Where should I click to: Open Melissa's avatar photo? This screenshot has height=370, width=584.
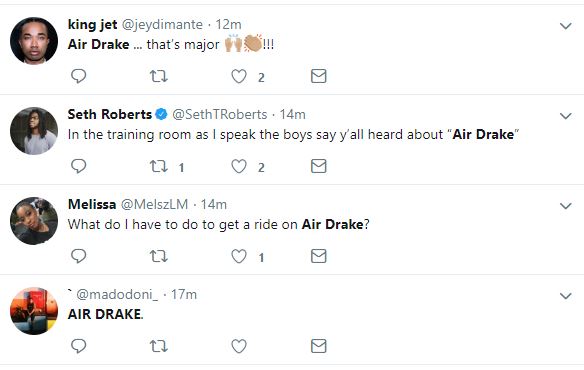tap(34, 221)
